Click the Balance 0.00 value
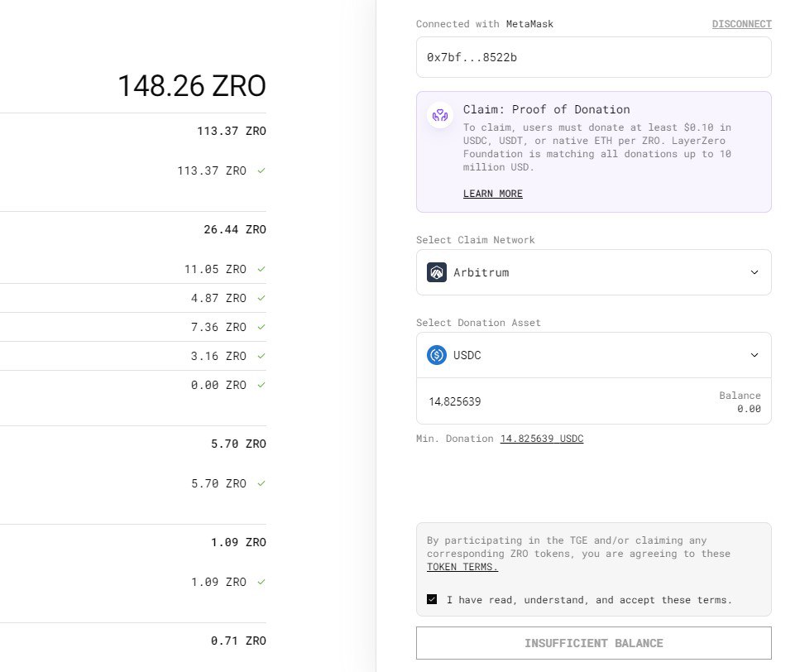Viewport: 800px width, 672px height. 749,409
